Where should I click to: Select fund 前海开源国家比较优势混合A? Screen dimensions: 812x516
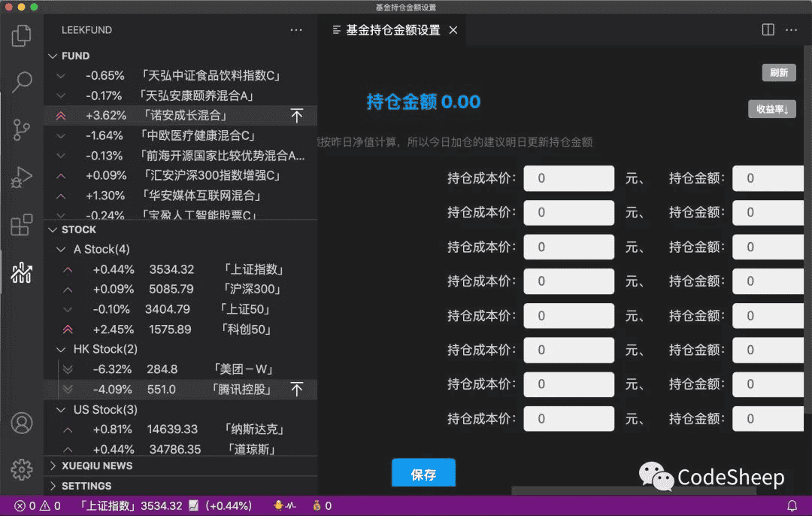[180, 156]
